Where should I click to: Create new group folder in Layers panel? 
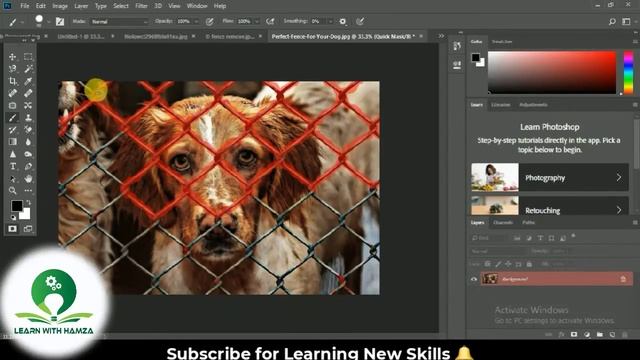click(x=599, y=334)
